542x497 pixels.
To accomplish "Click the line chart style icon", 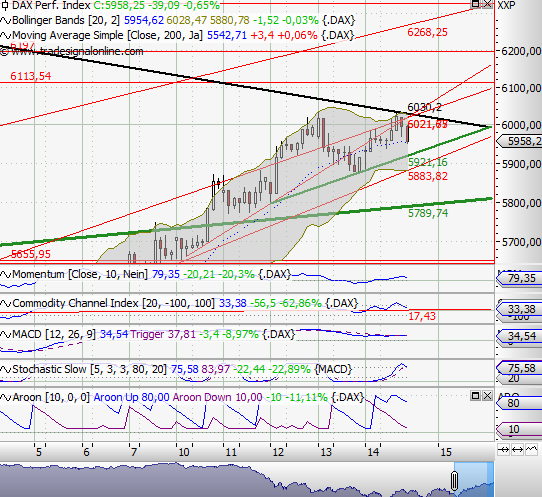I will pos(531,450).
